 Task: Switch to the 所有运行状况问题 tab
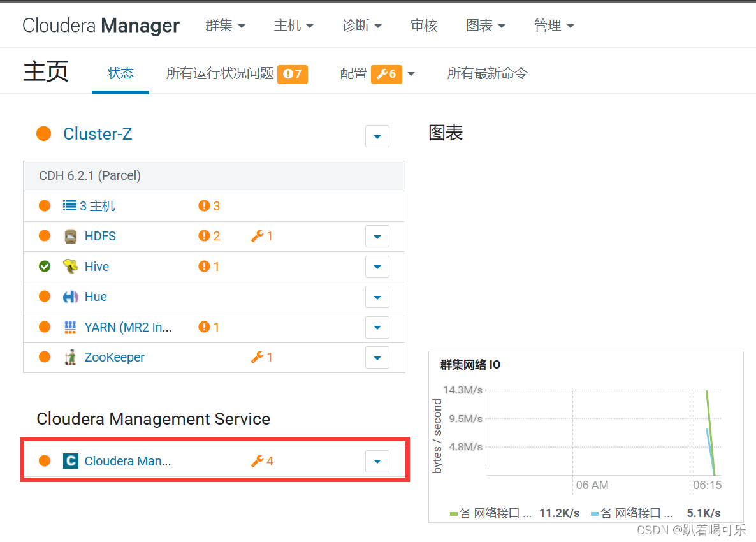220,73
